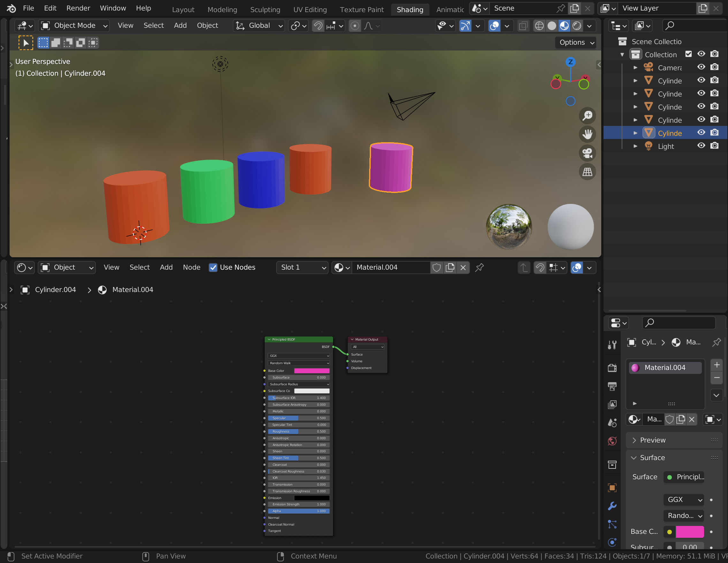
Task: Open the Render menu
Action: [x=78, y=8]
